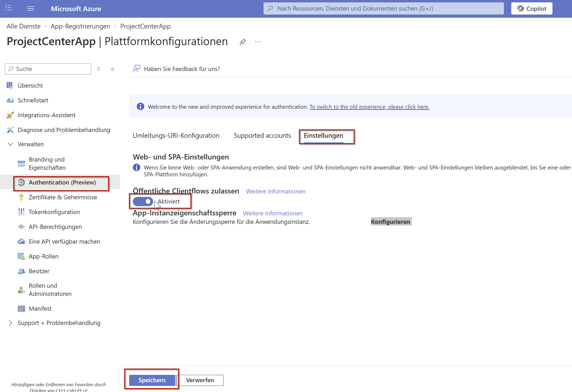Expand Support + Problembehandlung section
The height and width of the screenshot is (392, 572).
10,323
